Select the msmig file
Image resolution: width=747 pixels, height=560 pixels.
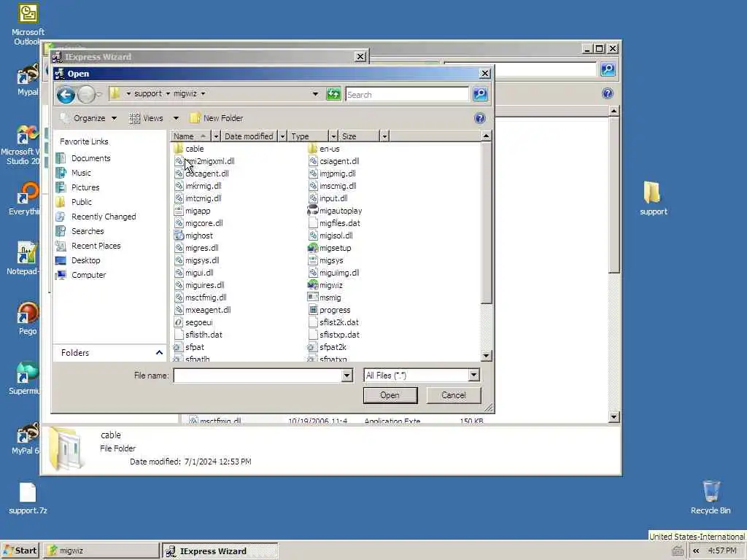325,297
